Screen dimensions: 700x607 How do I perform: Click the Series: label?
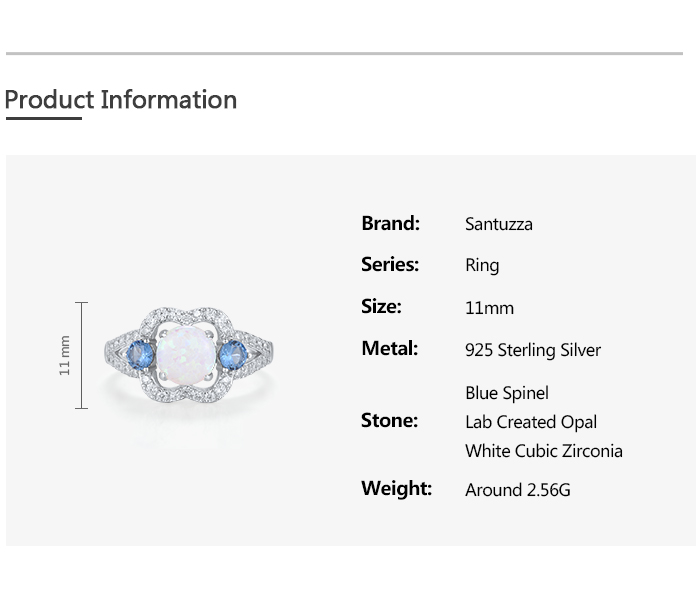pyautogui.click(x=390, y=265)
